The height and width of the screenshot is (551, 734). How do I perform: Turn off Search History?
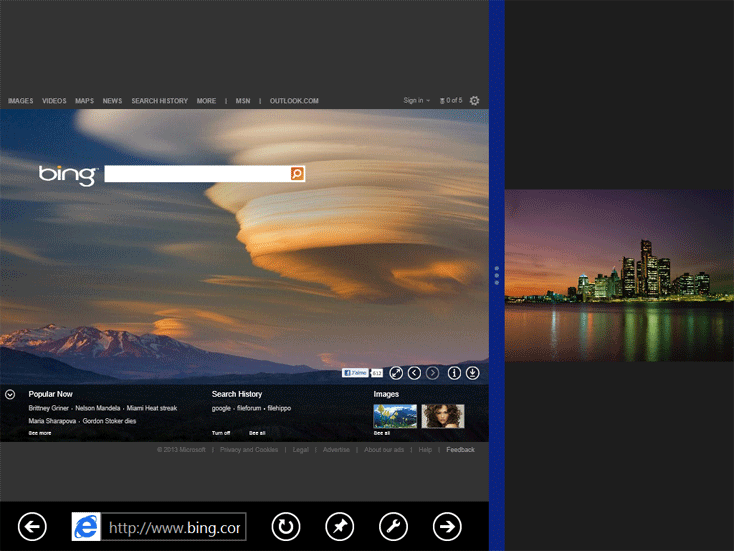[x=221, y=433]
